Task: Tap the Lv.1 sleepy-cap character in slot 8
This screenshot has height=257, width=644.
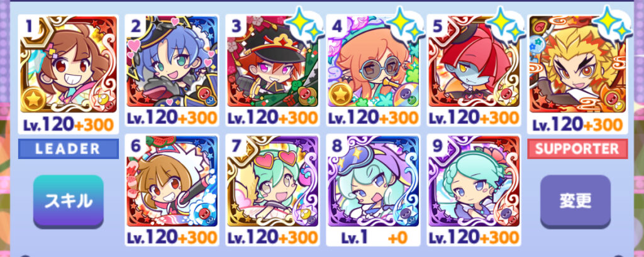Action: [373, 181]
